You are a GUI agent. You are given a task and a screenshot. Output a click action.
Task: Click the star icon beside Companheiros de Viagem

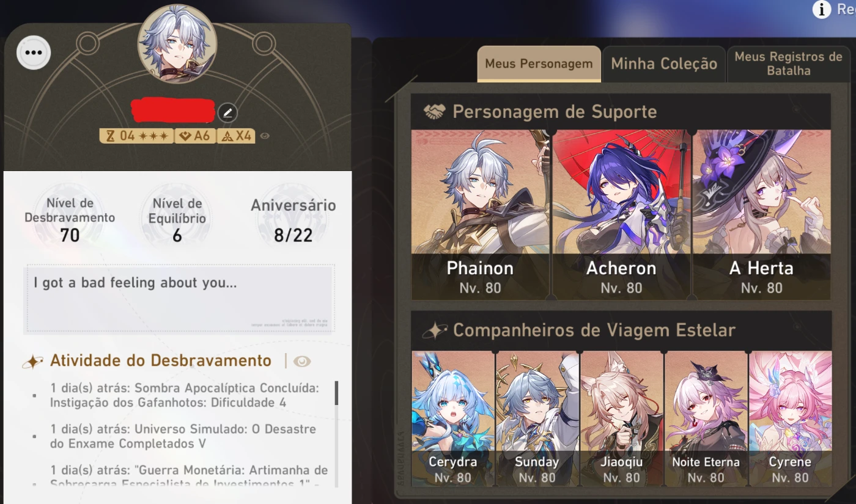click(x=435, y=331)
